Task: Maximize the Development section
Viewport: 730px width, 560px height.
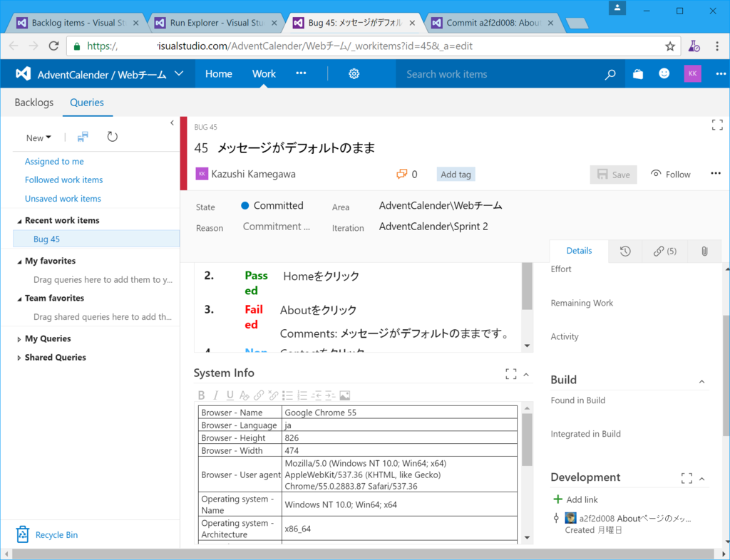Action: tap(687, 478)
